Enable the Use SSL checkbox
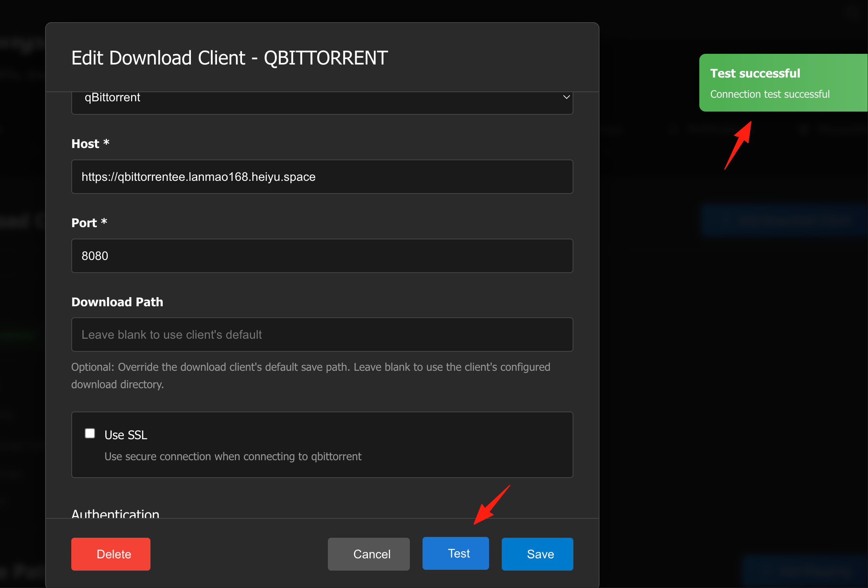 pyautogui.click(x=90, y=434)
